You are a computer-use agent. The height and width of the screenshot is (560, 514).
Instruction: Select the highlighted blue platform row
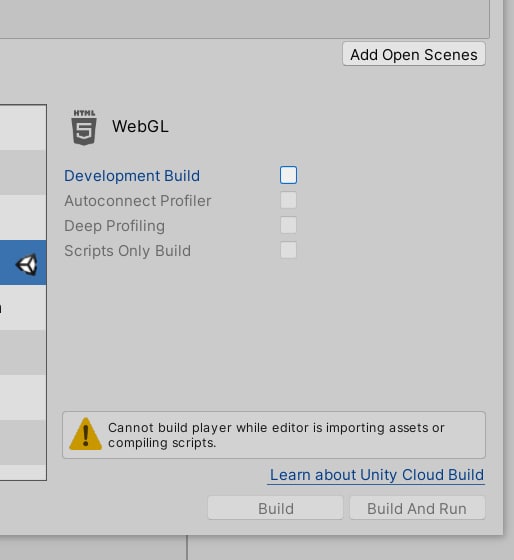tap(23, 262)
